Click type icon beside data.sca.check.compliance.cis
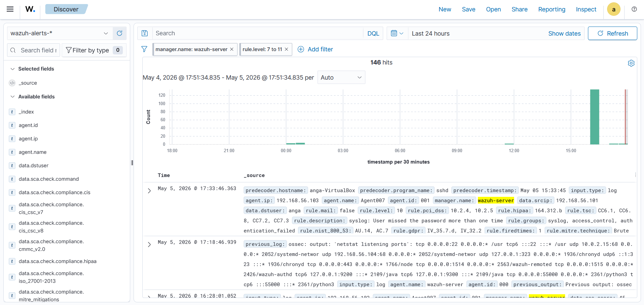 coord(12,192)
